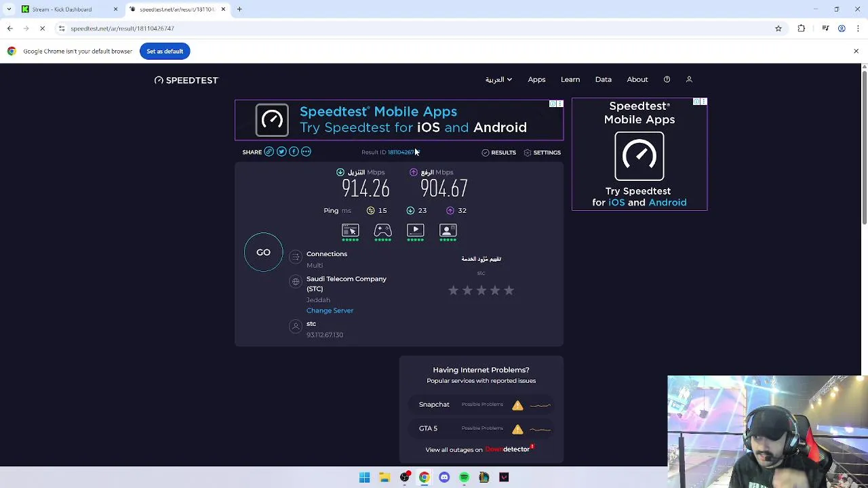This screenshot has width=868, height=488.
Task: Share the result on Facebook
Action: click(x=294, y=152)
